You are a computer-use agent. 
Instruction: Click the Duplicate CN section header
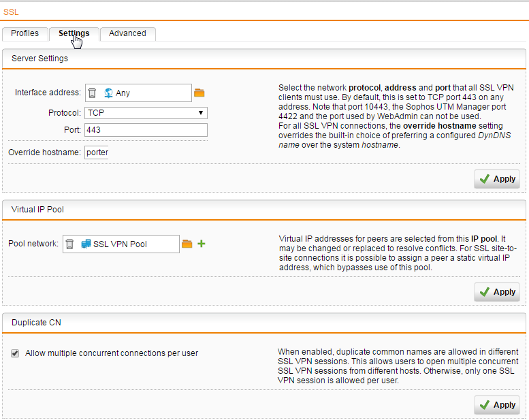click(264, 323)
